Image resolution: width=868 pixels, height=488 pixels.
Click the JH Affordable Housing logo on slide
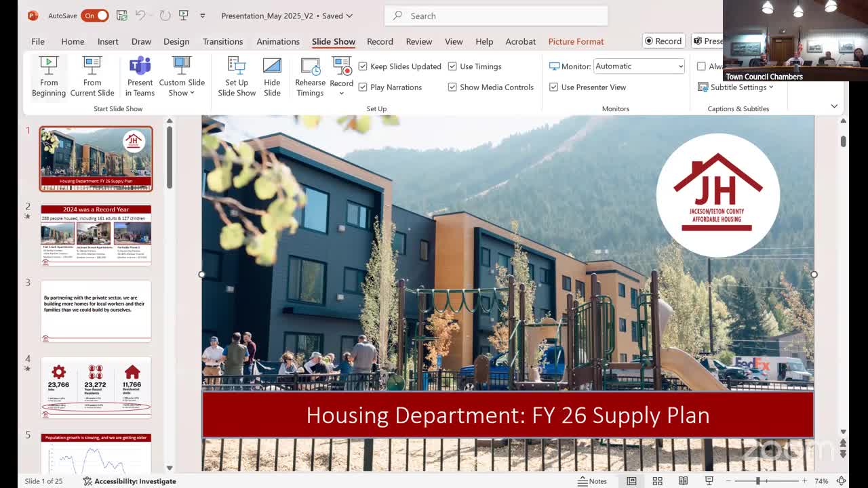point(717,195)
